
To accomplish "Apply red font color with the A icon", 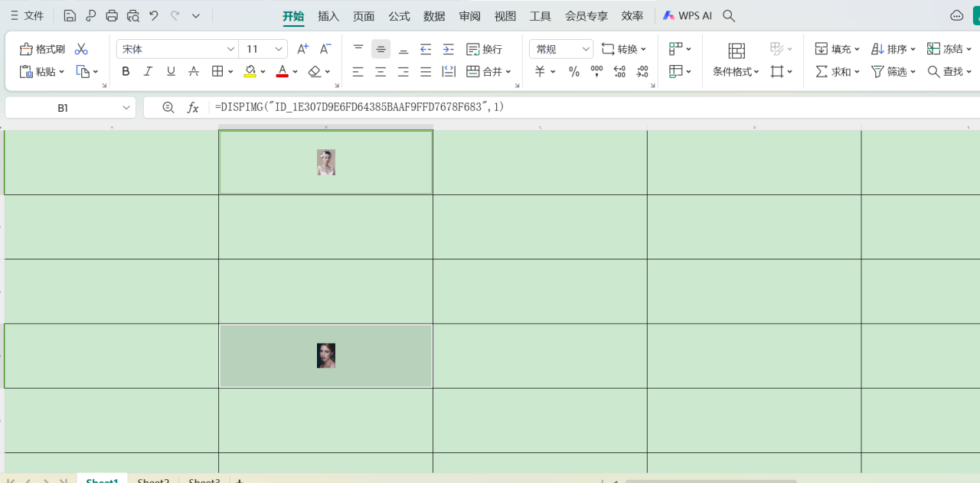I will [282, 71].
